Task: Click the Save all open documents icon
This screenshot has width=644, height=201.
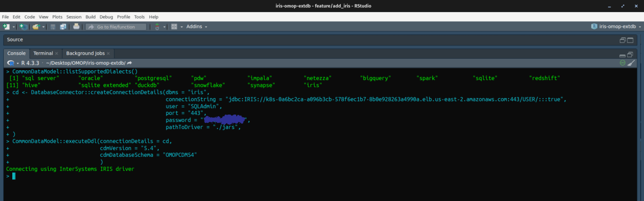Action: click(x=63, y=27)
